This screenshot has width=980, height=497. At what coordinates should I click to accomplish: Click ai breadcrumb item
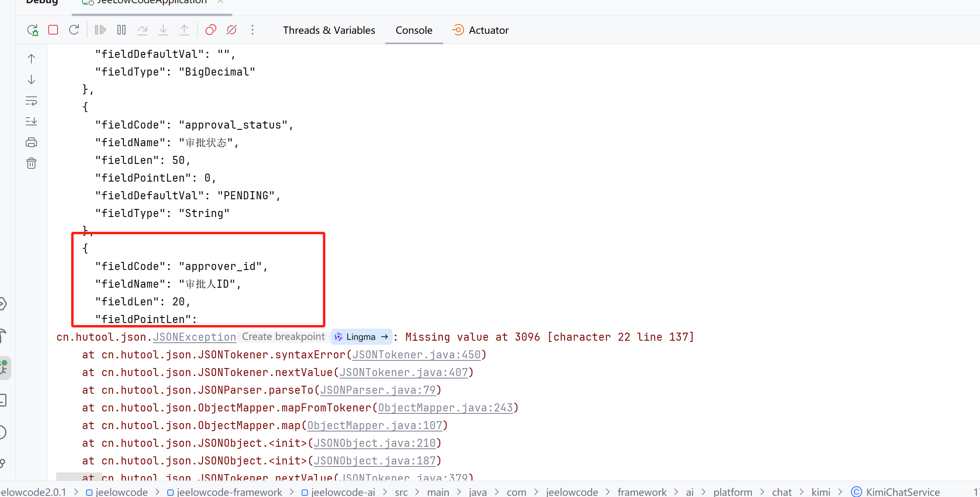click(x=690, y=492)
